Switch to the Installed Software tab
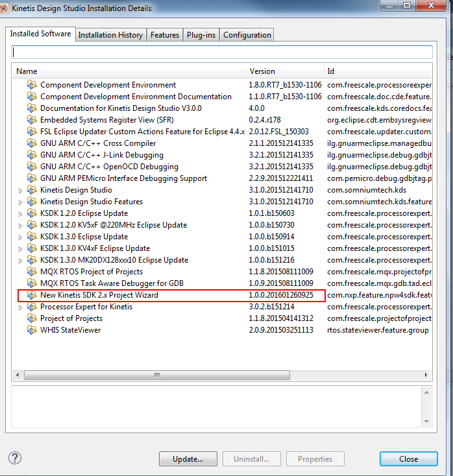Screen dimensions: 453x476 (40, 34)
